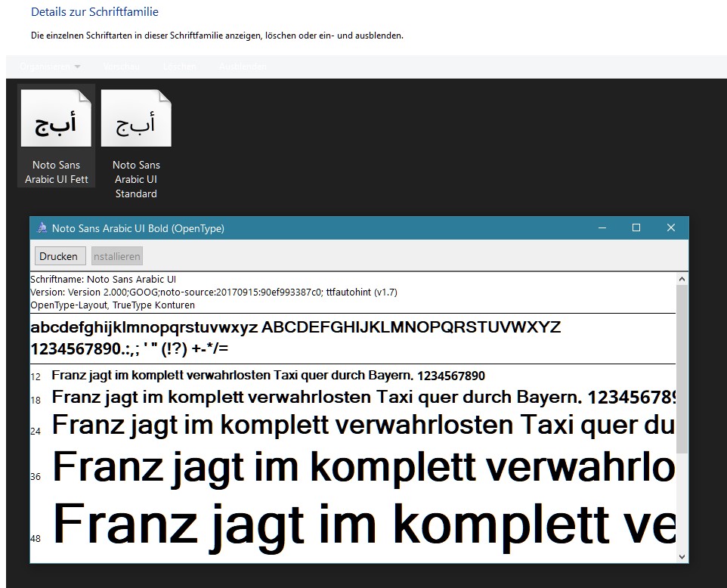Click the Schriftname info line
The width and height of the screenshot is (727, 588).
coord(103,280)
